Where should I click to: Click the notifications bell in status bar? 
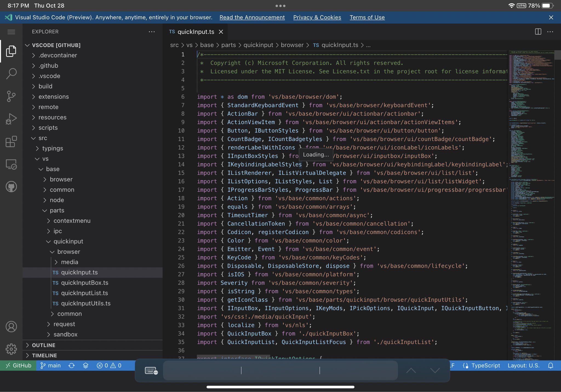tap(551, 365)
